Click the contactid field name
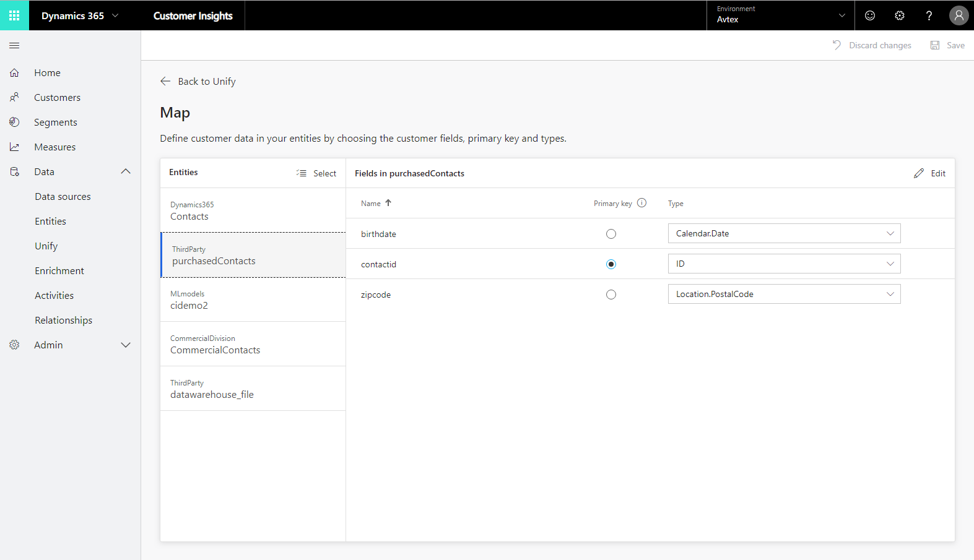 click(x=378, y=264)
